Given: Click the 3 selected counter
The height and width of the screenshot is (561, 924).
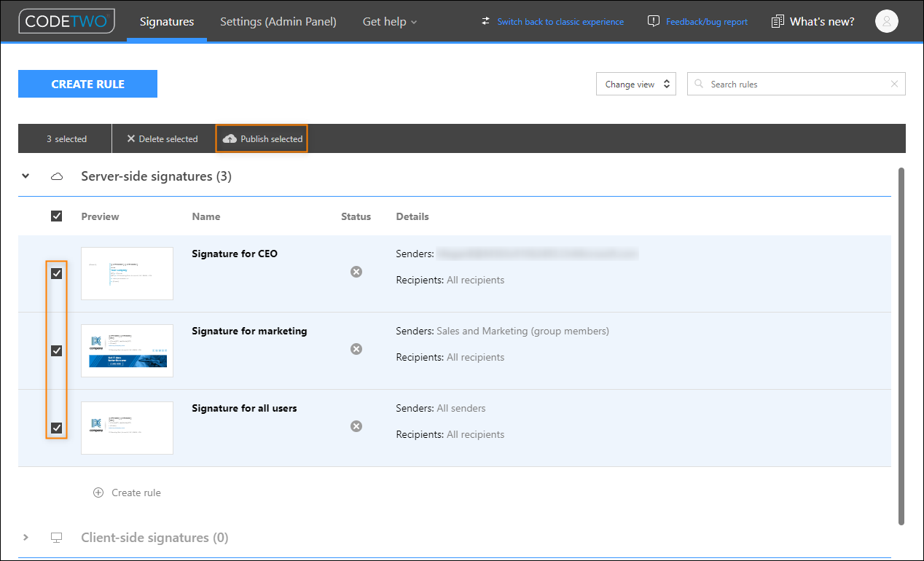Looking at the screenshot, I should [x=66, y=138].
